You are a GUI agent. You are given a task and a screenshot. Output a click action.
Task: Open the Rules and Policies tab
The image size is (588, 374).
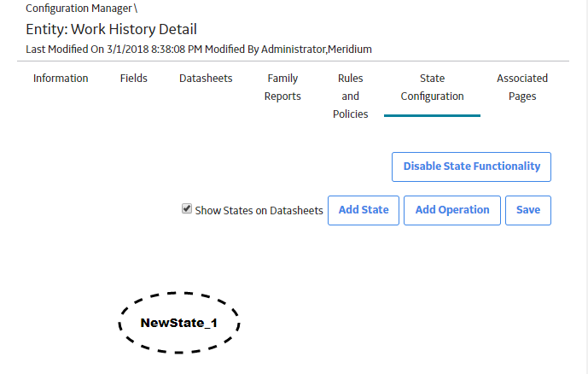click(351, 96)
